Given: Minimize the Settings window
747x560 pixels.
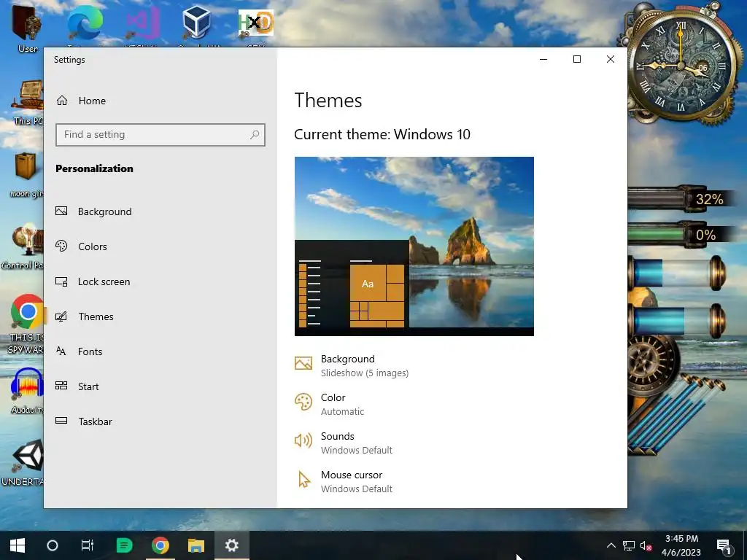Looking at the screenshot, I should [543, 59].
